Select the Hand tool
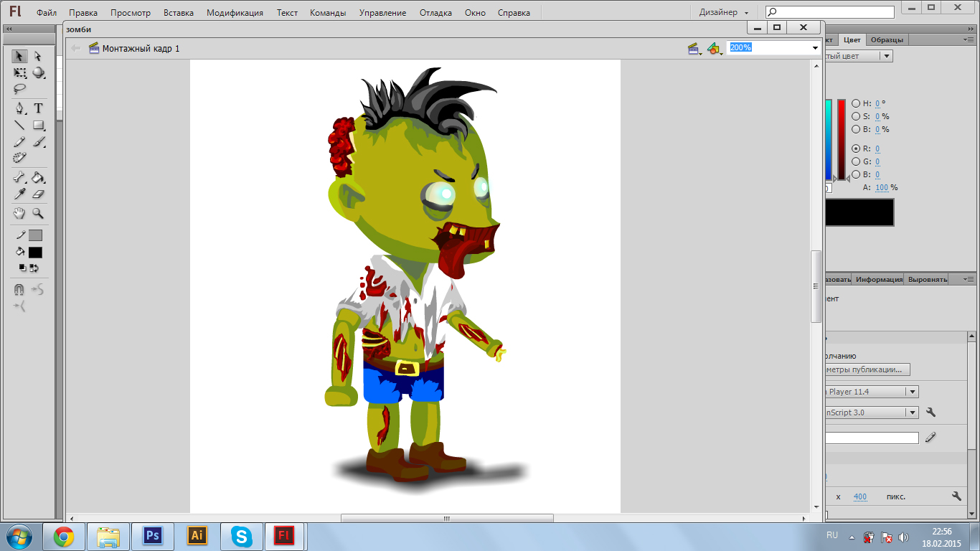The height and width of the screenshot is (551, 980). (x=20, y=213)
